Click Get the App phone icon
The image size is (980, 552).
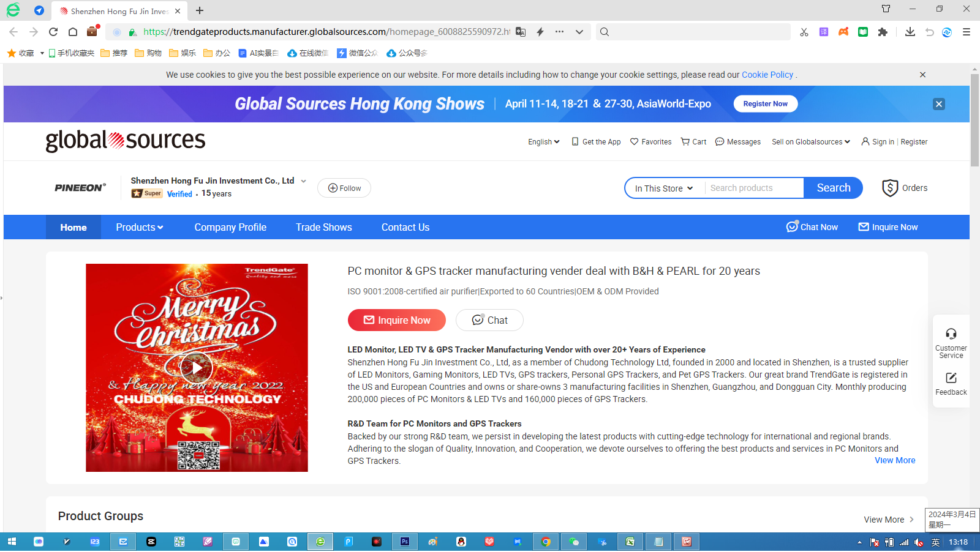(575, 141)
